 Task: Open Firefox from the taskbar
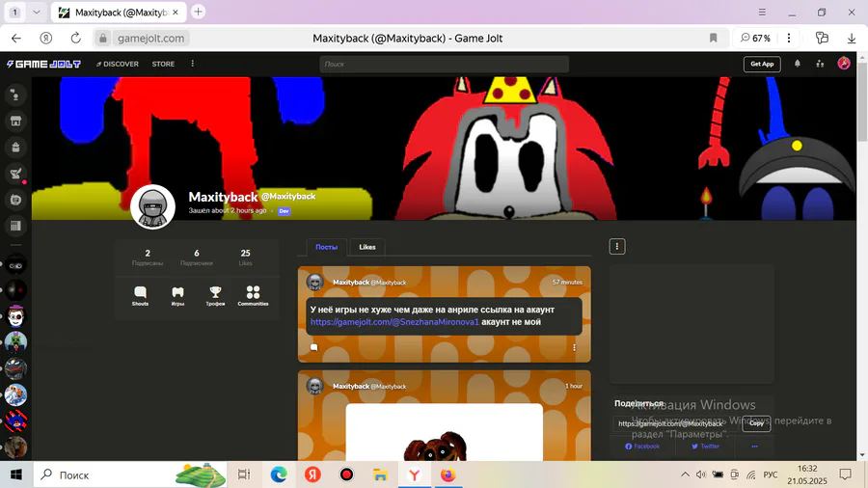448,474
